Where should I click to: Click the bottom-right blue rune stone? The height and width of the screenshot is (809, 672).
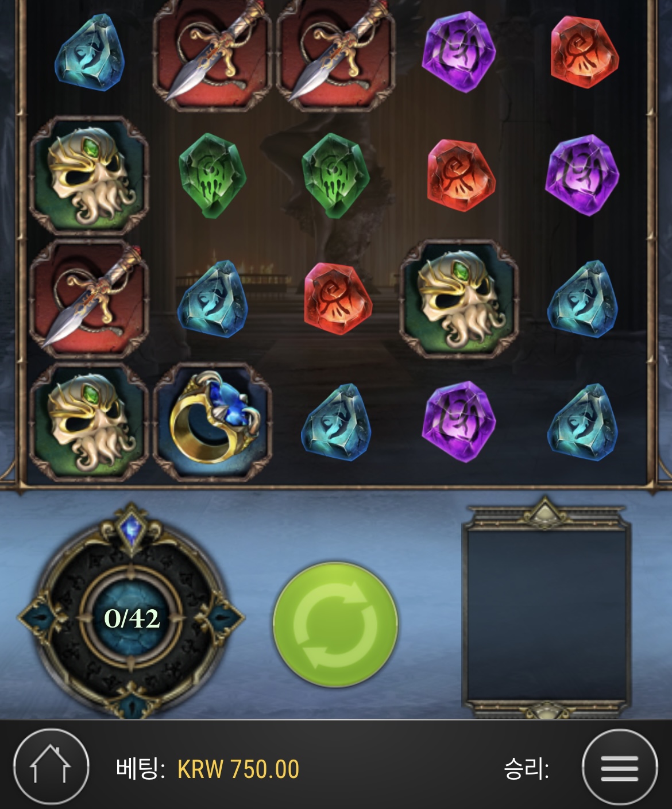click(x=583, y=422)
